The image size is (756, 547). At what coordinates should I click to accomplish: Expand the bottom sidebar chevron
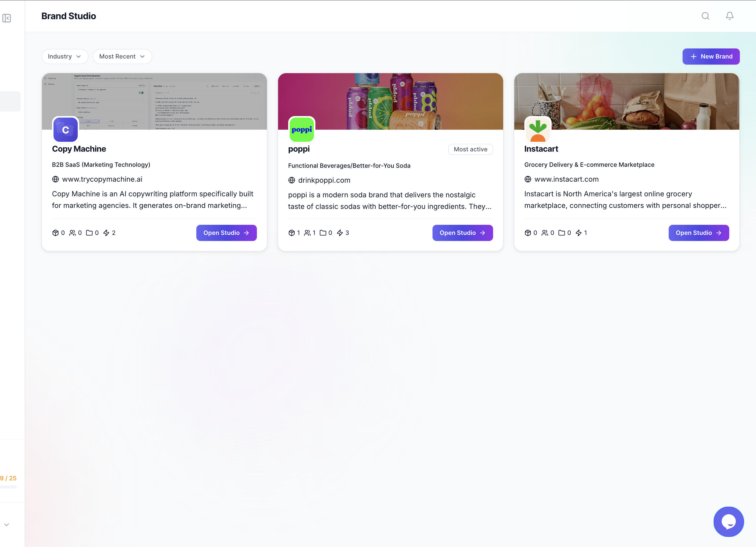7,525
